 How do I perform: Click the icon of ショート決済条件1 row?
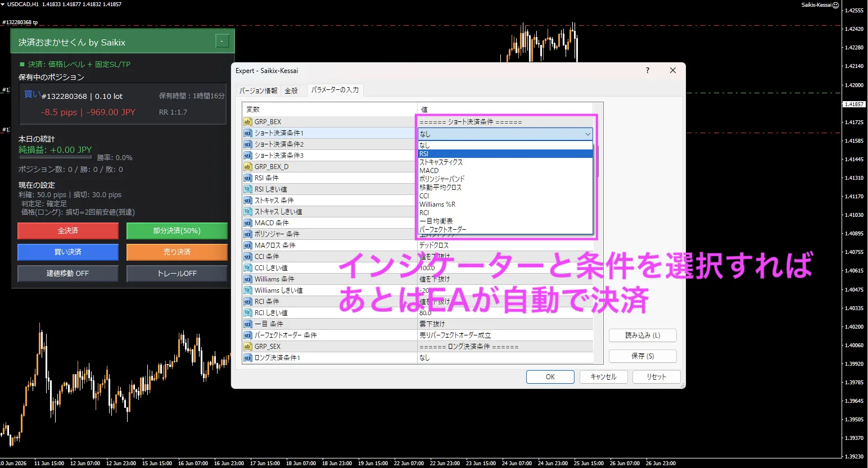point(247,133)
